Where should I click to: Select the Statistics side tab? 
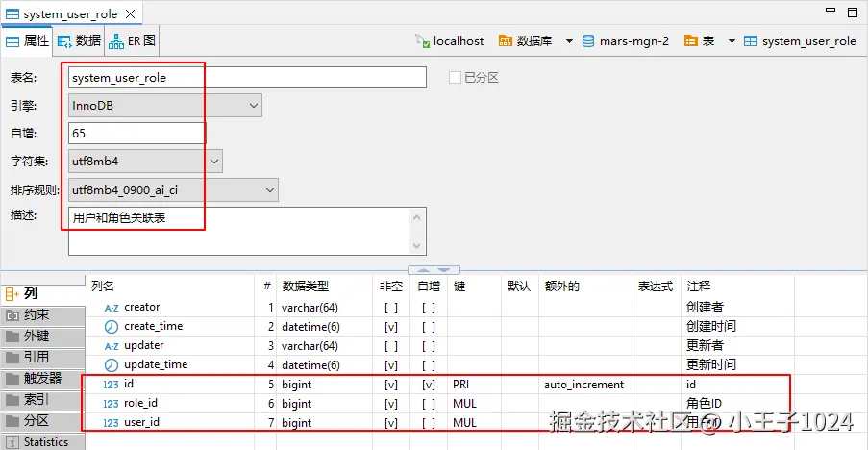42,441
